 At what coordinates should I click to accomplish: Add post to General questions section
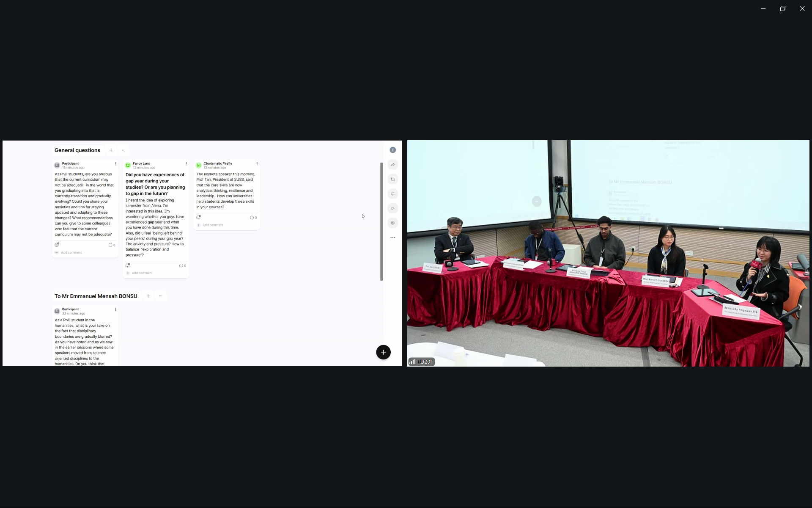[111, 150]
